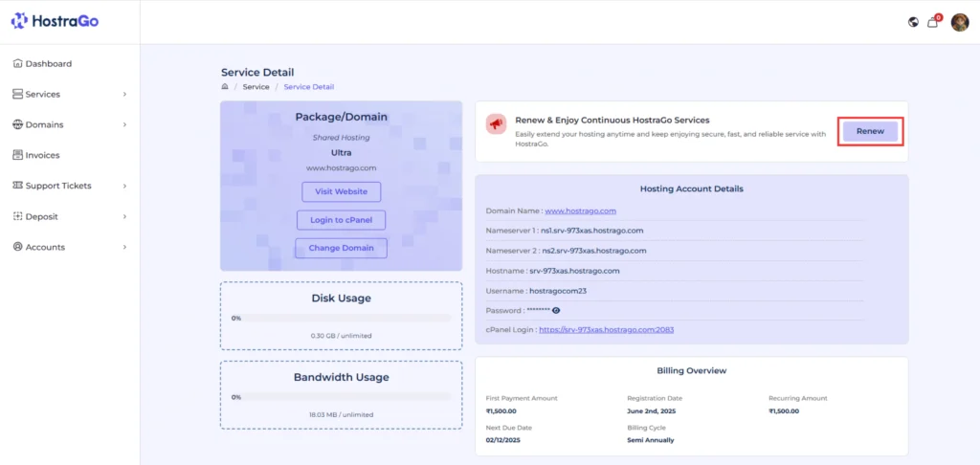Click the Hostname value srv-973xas.hostrago.com
Image resolution: width=980 pixels, height=465 pixels.
(574, 271)
